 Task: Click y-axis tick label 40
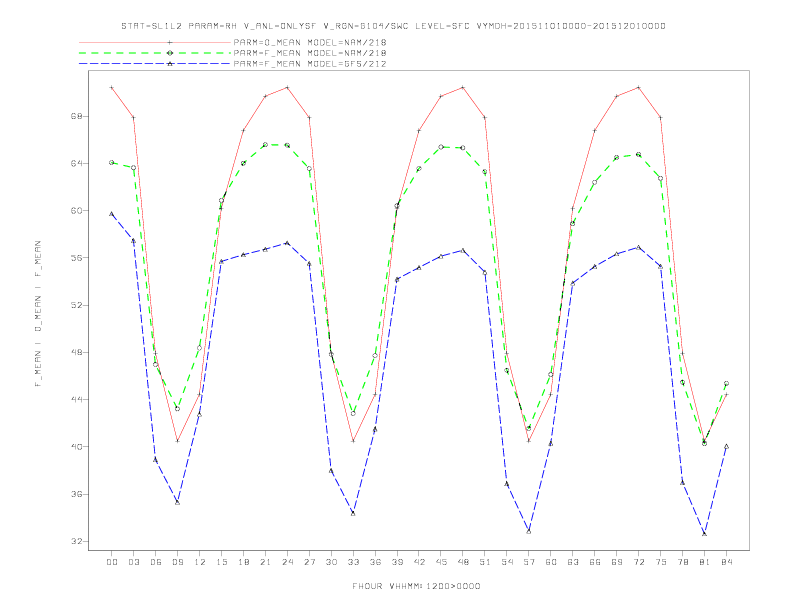pyautogui.click(x=77, y=447)
